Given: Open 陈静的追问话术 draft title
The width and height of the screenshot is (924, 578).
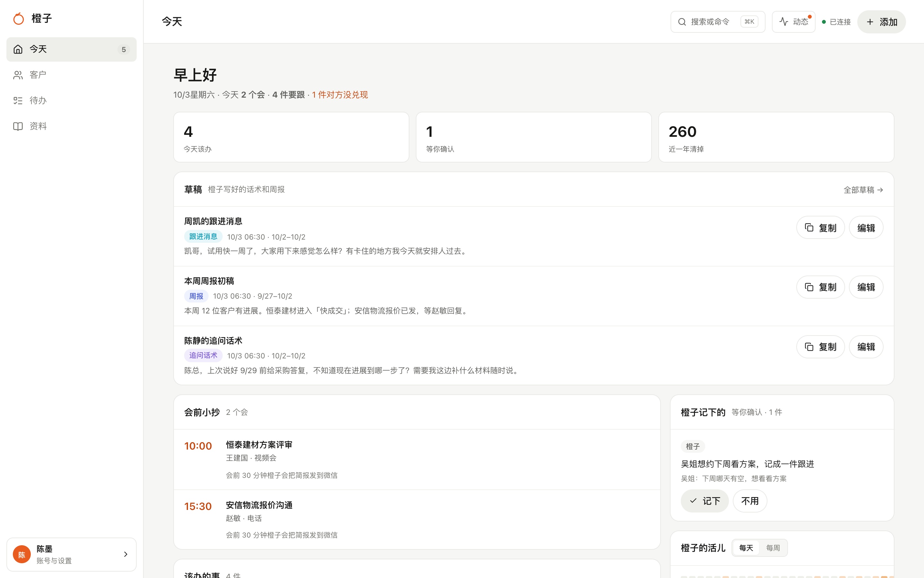Looking at the screenshot, I should [x=213, y=341].
